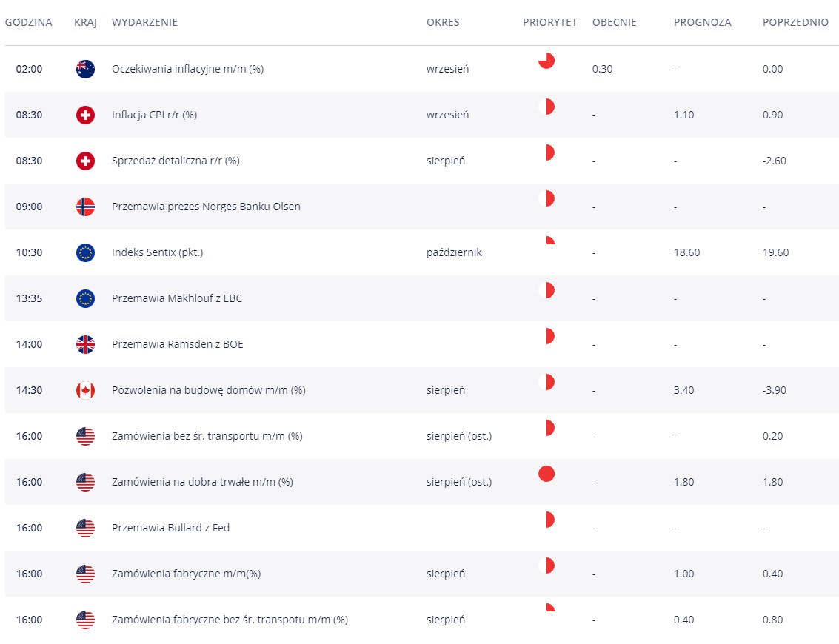Click the US flag beside Przemawia Bullard z Fed
This screenshot has height=644, width=839.
tap(86, 528)
